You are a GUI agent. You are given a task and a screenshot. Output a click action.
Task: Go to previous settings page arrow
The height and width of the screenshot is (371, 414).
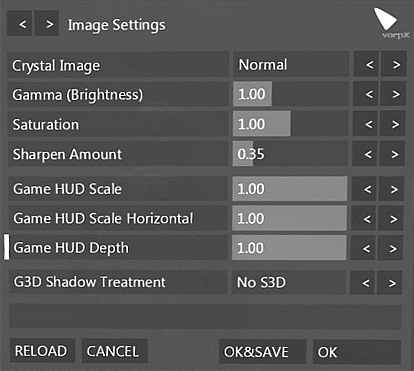[20, 24]
